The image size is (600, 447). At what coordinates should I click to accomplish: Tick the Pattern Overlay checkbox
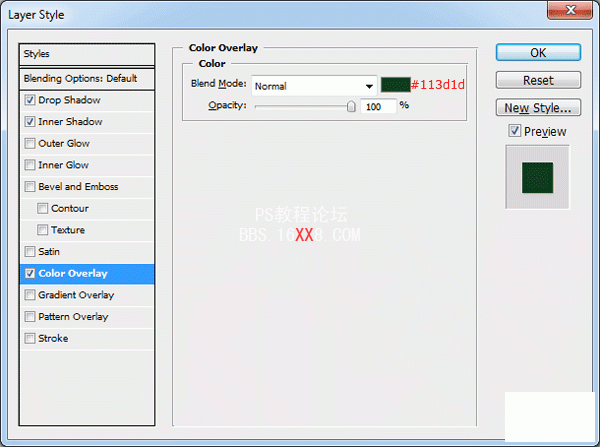(x=30, y=317)
